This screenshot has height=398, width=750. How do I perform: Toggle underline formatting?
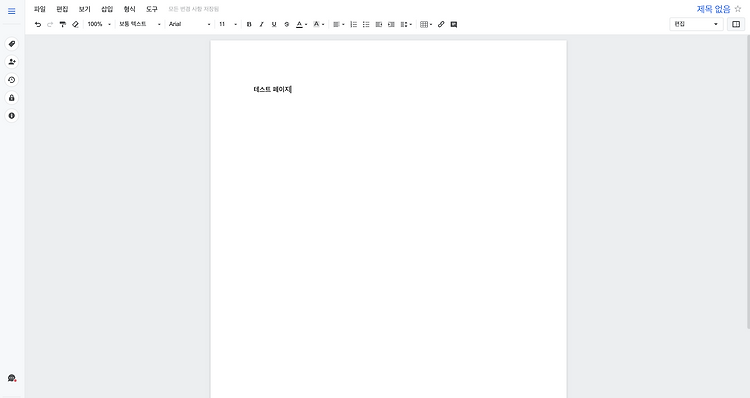pos(274,24)
